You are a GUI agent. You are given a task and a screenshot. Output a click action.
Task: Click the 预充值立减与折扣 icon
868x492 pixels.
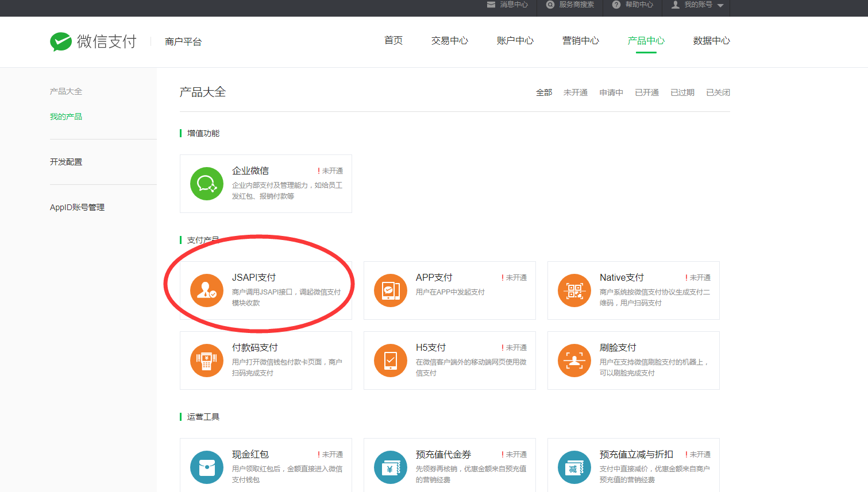(574, 467)
